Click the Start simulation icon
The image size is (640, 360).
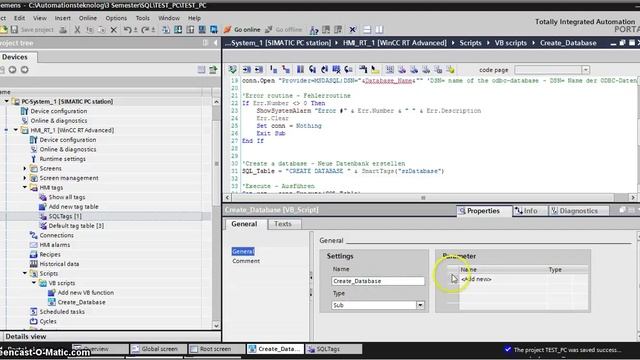[x=202, y=29]
